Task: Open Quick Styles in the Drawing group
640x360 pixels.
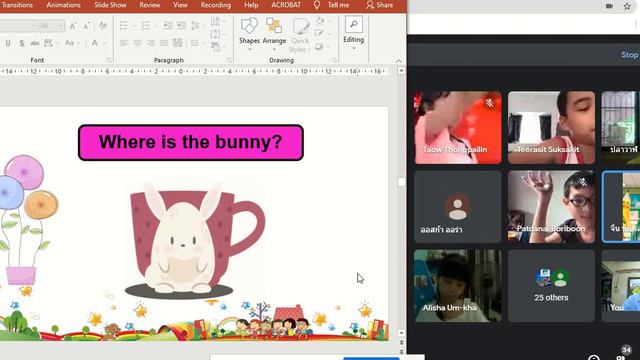Action: 300,35
